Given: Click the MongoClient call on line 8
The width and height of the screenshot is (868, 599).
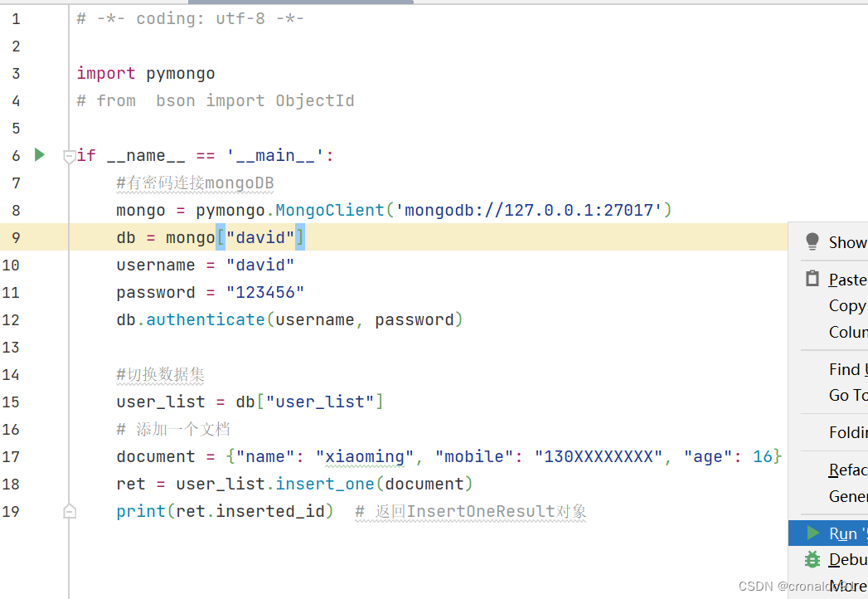Looking at the screenshot, I should pos(330,210).
